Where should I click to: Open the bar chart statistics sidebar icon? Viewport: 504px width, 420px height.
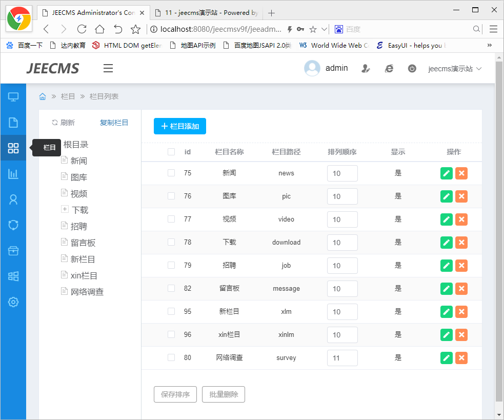coord(13,174)
